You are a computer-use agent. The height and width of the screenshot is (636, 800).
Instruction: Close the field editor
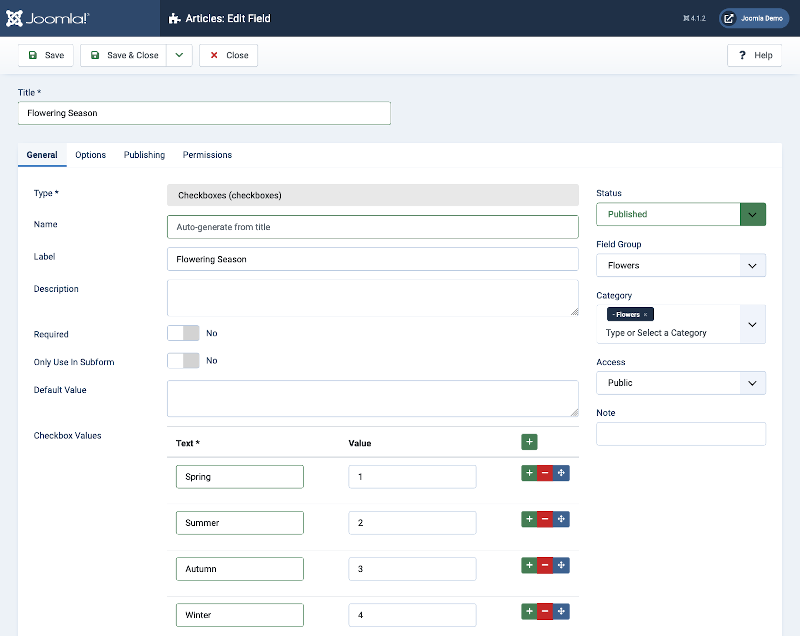coord(229,55)
